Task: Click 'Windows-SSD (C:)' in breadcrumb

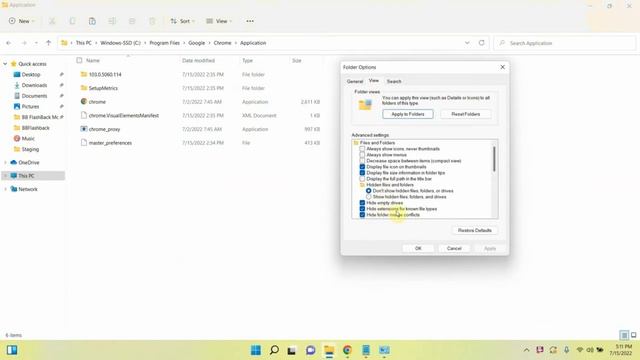Action: [120, 43]
